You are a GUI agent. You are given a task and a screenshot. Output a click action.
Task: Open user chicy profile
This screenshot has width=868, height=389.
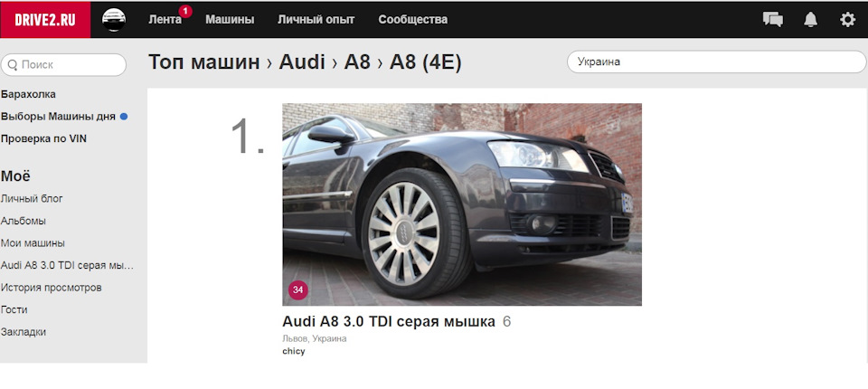pos(293,351)
